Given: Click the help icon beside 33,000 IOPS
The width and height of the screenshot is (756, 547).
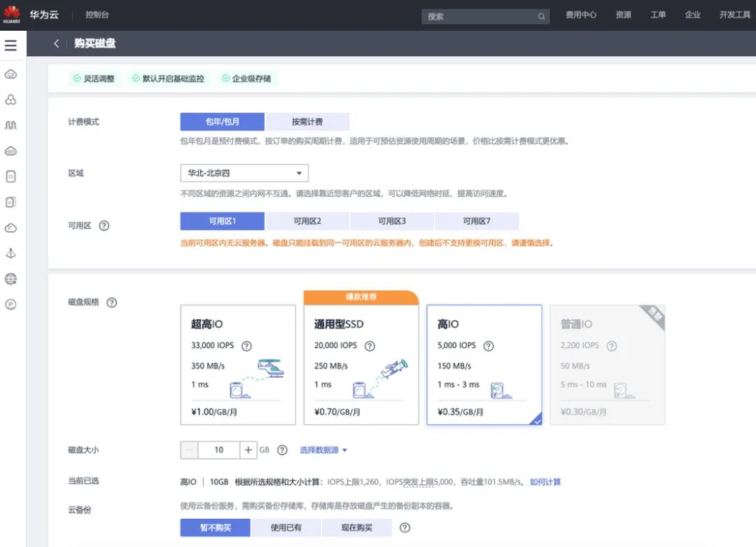Looking at the screenshot, I should [x=246, y=346].
